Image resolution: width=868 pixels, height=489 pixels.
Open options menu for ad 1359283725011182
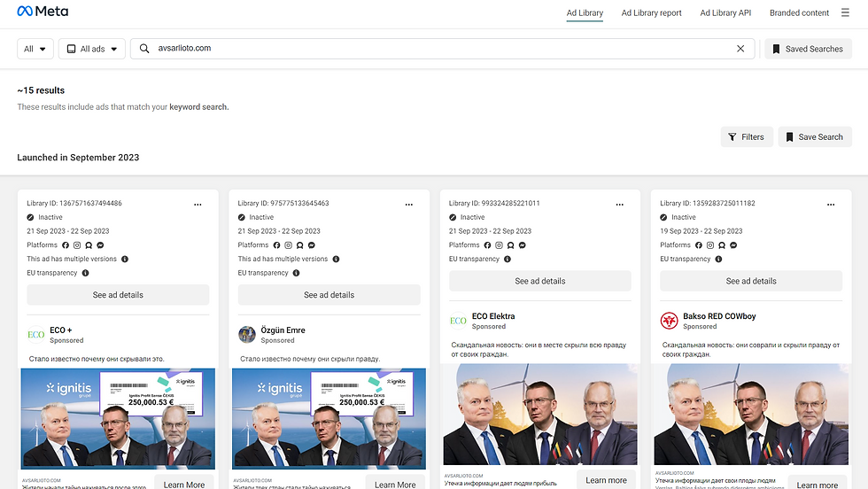(831, 205)
